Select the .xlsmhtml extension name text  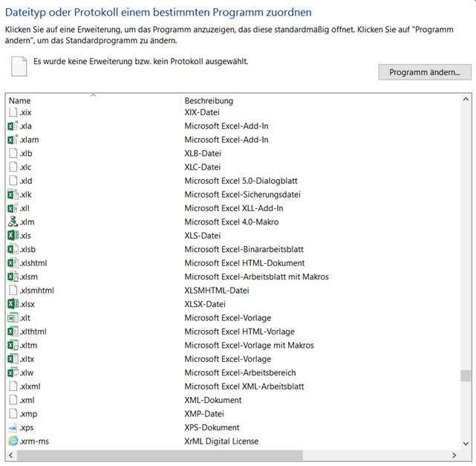pyautogui.click(x=36, y=291)
